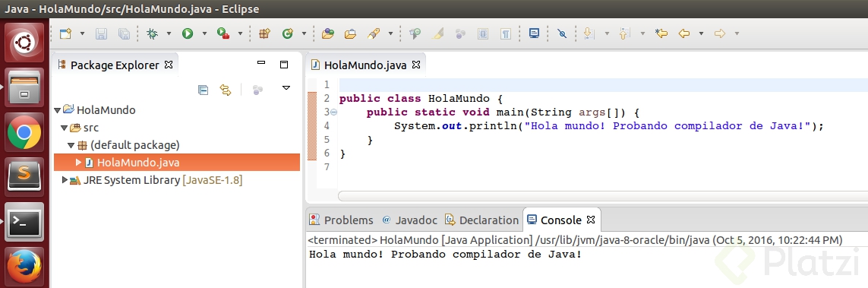Select HolaMundo.java file in Package Explorer
The height and width of the screenshot is (288, 868).
(x=177, y=163)
